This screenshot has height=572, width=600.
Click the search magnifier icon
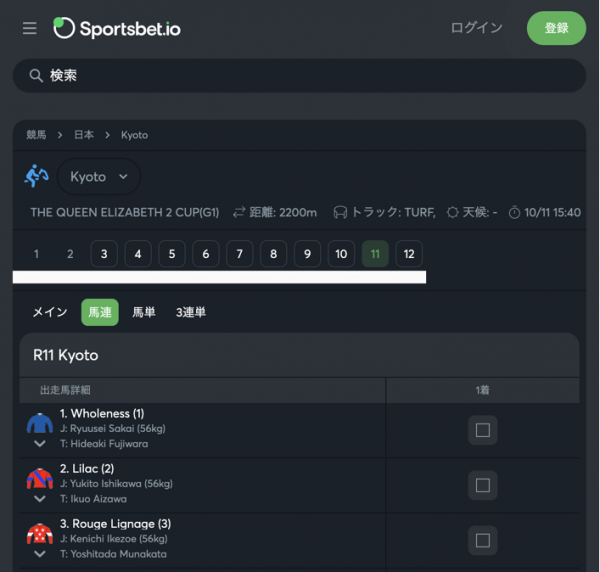tap(36, 76)
